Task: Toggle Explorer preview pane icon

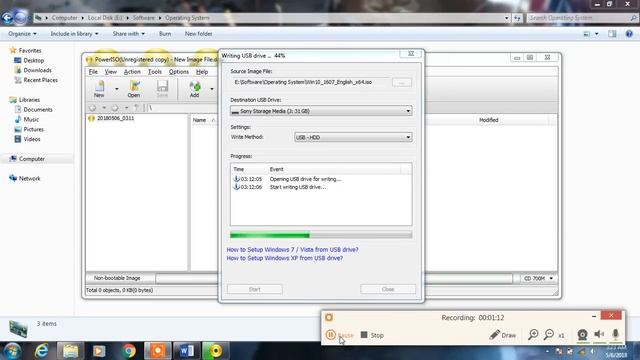Action: coord(612,34)
